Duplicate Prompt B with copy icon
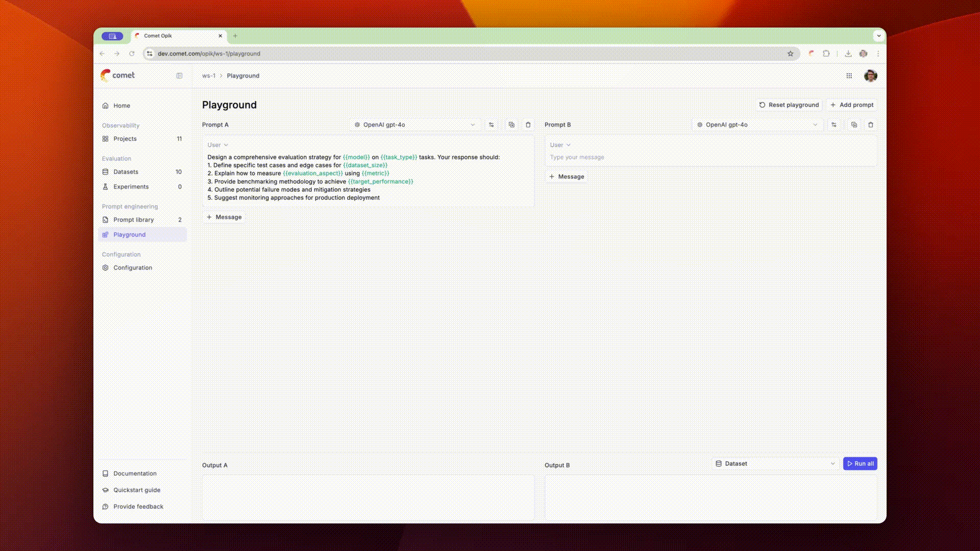Viewport: 980px width, 551px height. 854,125
